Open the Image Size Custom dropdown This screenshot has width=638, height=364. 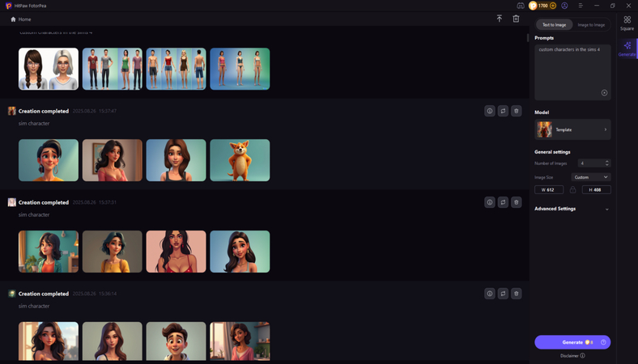[591, 177]
